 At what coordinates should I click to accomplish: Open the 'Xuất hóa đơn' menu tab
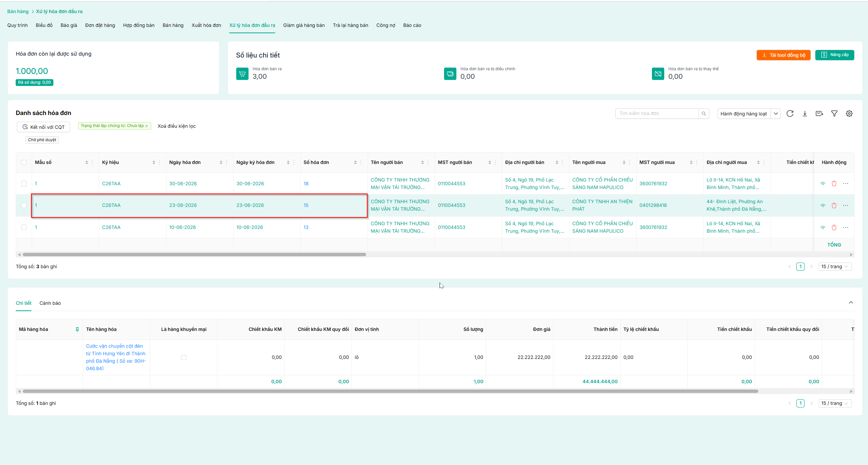[206, 25]
